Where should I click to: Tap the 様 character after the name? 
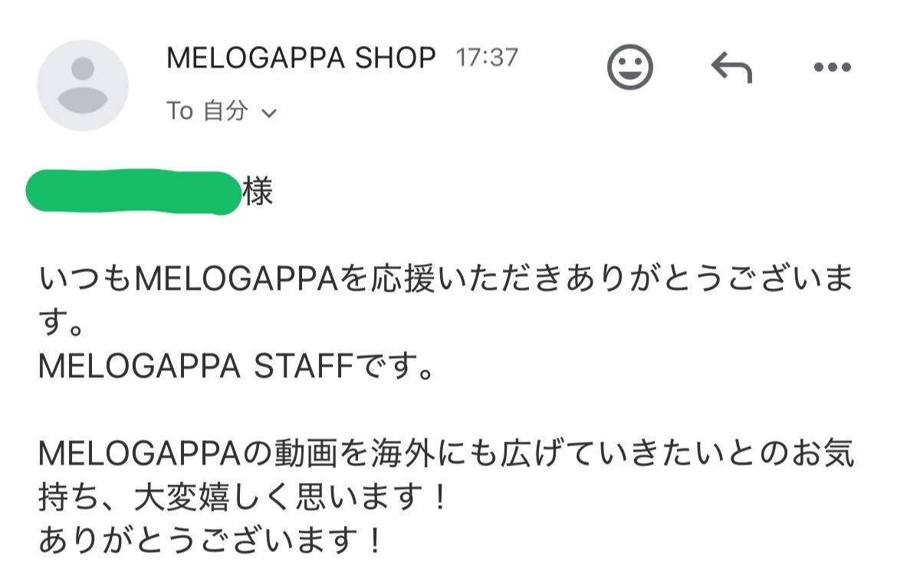(258, 191)
